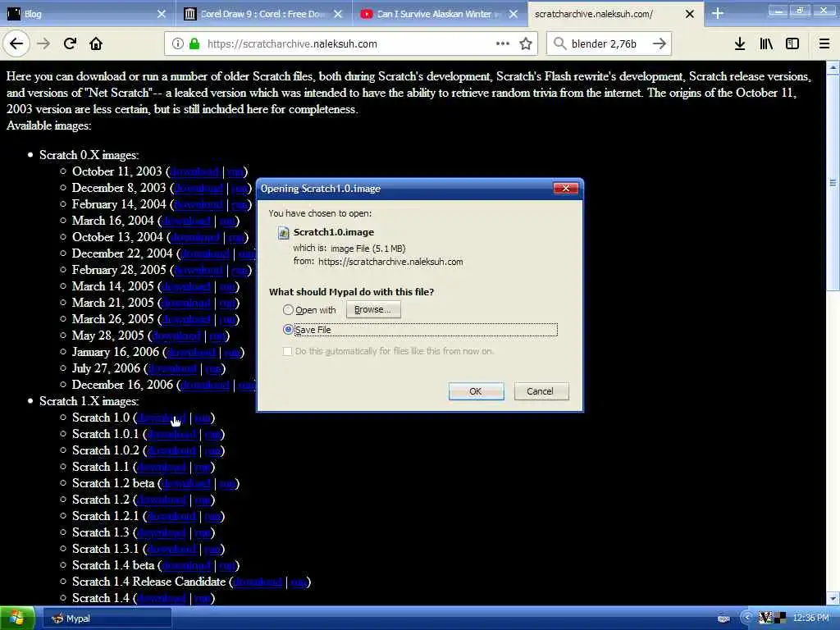Switch to the Corel Draw 9 tab
Screen dimensions: 840x630
pyautogui.click(x=263, y=14)
